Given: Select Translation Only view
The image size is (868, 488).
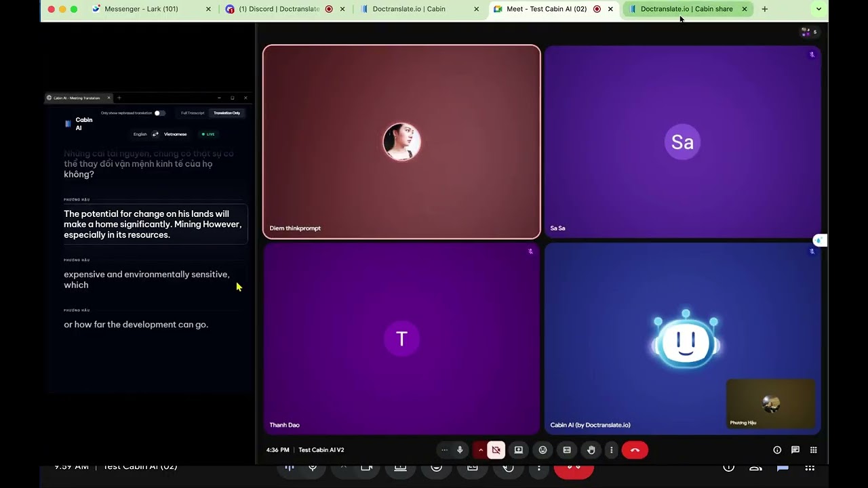Looking at the screenshot, I should [227, 113].
